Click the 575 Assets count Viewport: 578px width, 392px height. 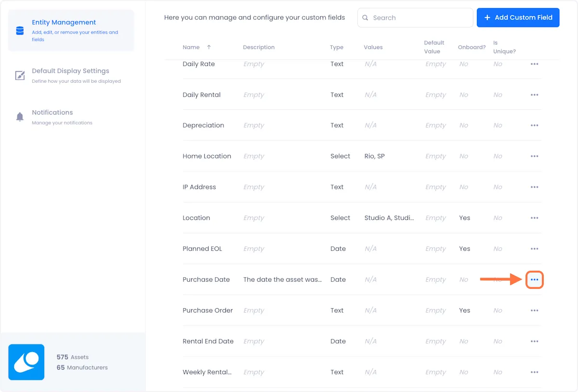click(x=72, y=357)
